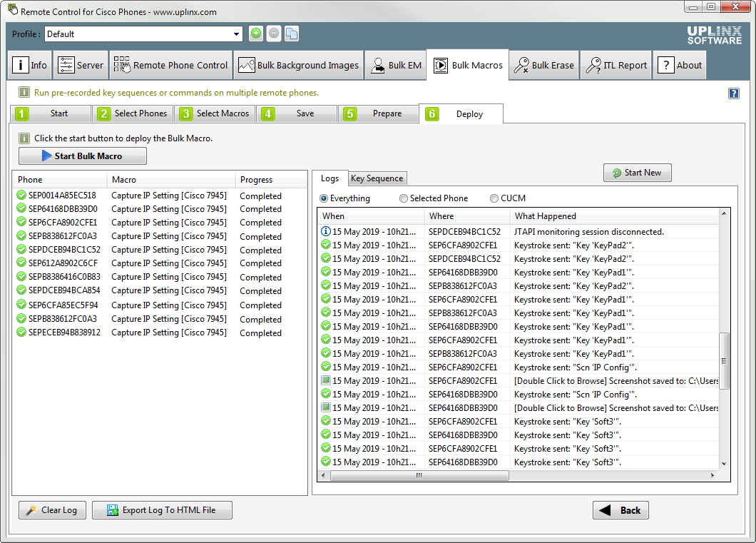Screen dimensions: 756x543
Task: Sort logs by What Happened column
Action: [x=614, y=216]
